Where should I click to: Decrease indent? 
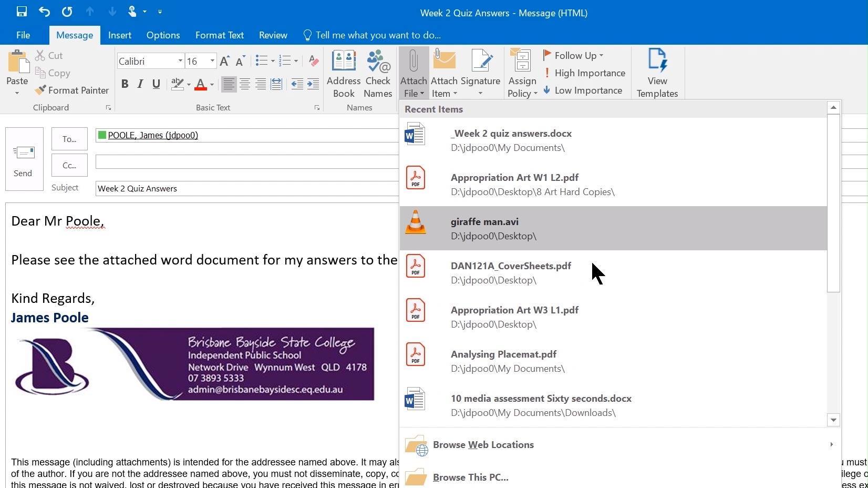(x=297, y=84)
